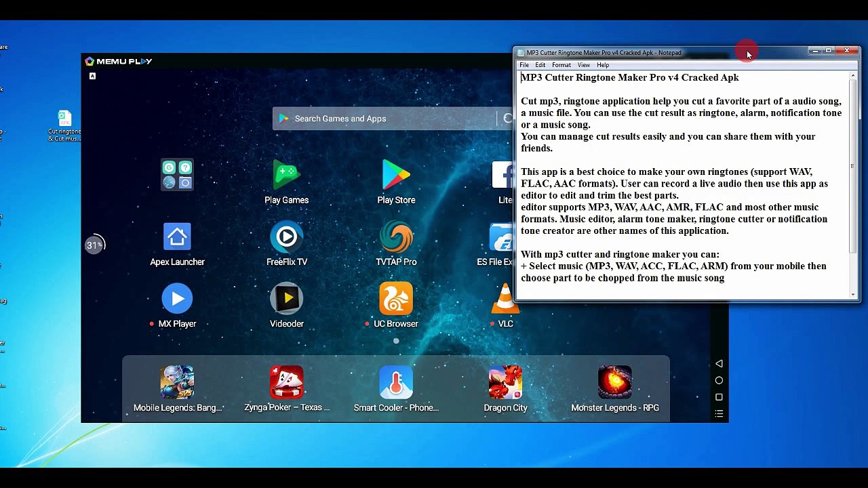
Task: Open Notepad Edit menu
Action: pos(540,65)
